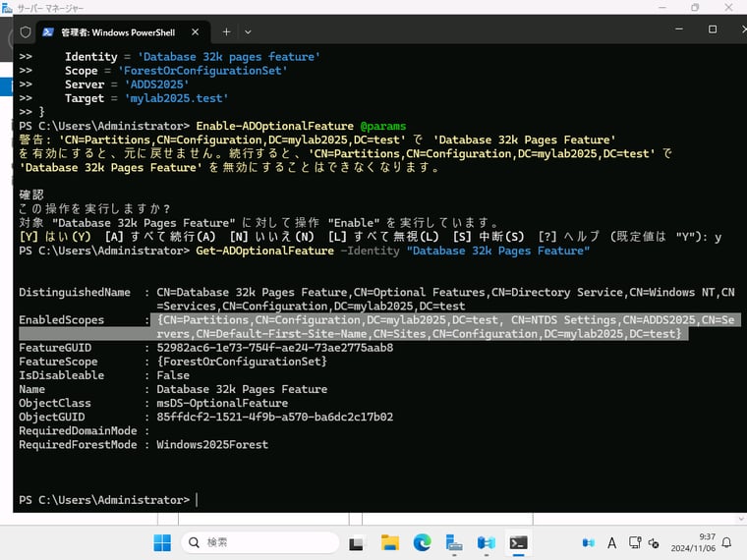Click the ObjectGUID value 85ffdcf2-1521-4f9b
The width and height of the screenshot is (747, 560).
275,418
